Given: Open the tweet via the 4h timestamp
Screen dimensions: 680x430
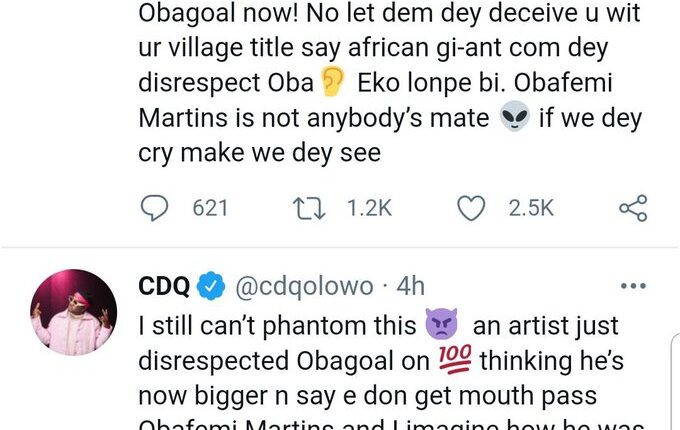Looking at the screenshot, I should pyautogui.click(x=410, y=287).
